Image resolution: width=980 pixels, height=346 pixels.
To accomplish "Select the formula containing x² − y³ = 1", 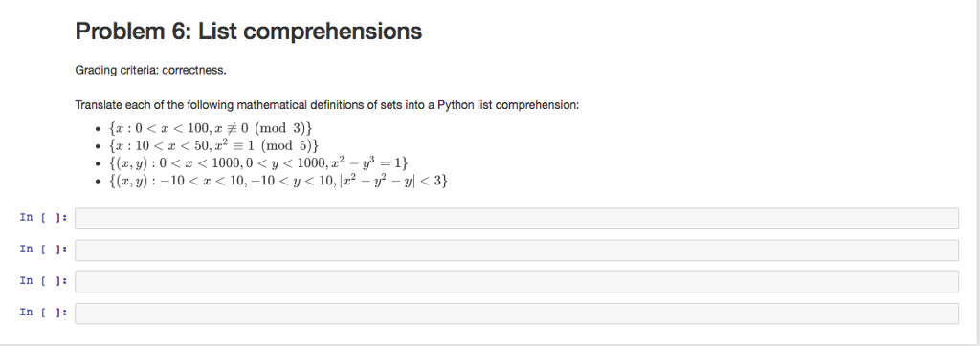I will [258, 163].
